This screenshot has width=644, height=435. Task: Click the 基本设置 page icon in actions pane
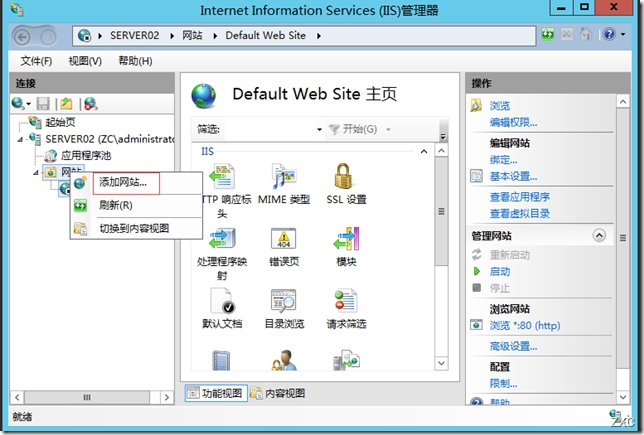(476, 177)
